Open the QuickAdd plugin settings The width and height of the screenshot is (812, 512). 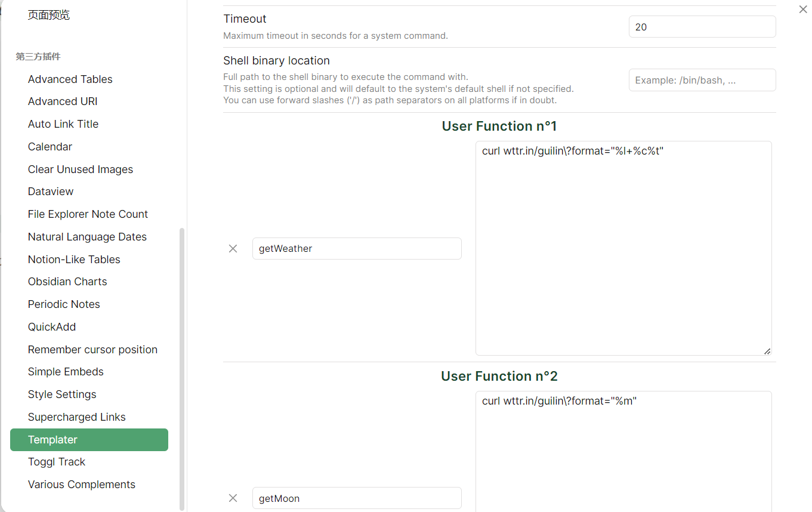point(51,326)
